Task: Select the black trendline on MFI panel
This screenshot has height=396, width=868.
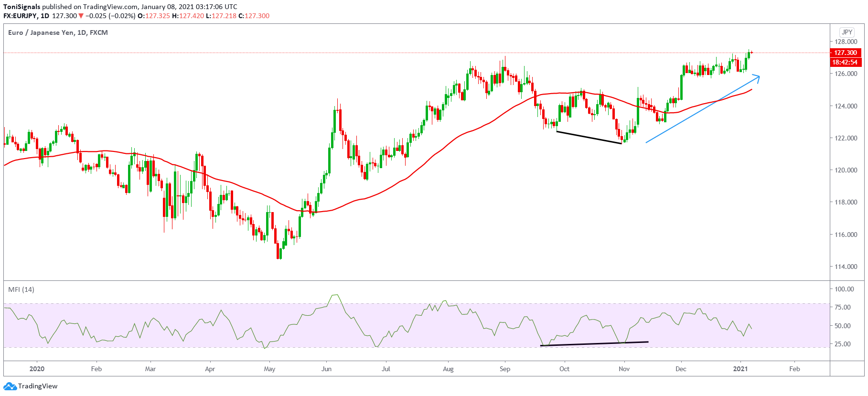Action: [594, 343]
